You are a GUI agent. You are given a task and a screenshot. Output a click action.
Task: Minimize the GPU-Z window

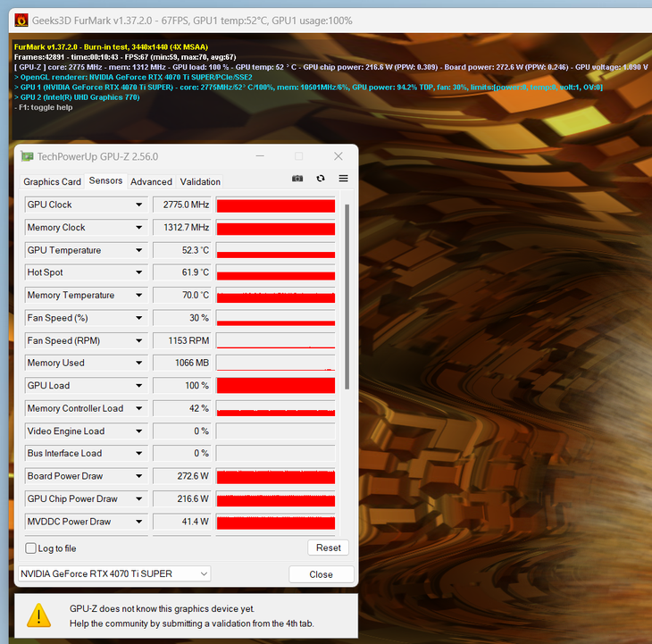(x=260, y=156)
